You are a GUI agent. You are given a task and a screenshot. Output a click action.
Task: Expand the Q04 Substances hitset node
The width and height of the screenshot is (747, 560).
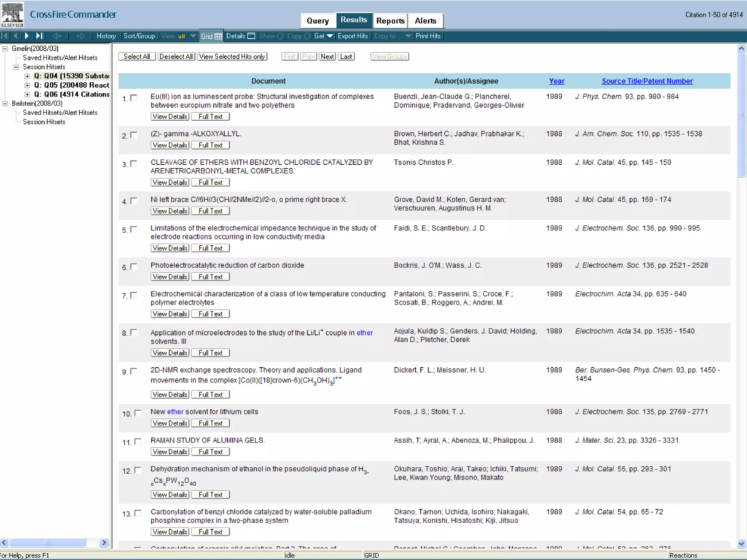point(27,76)
